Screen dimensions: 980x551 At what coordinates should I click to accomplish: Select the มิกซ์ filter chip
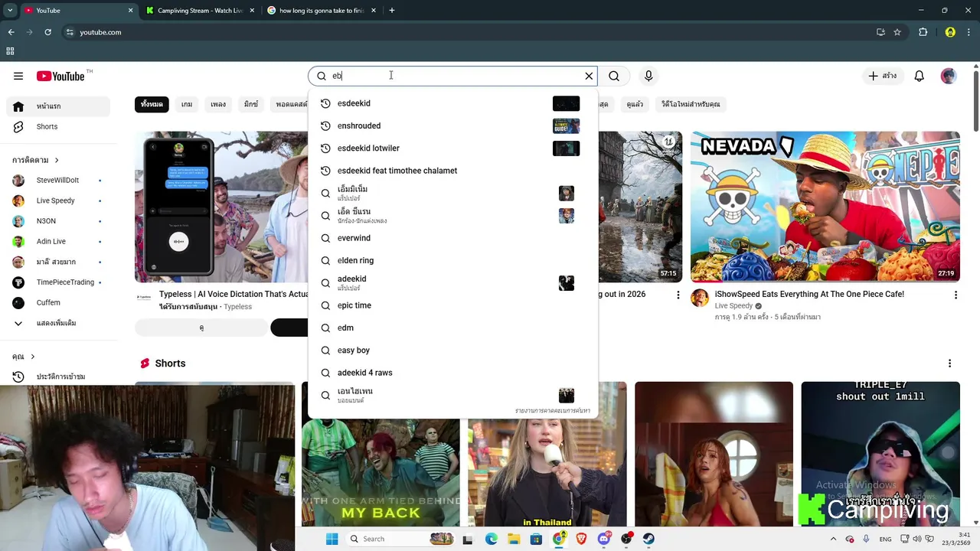coord(251,104)
